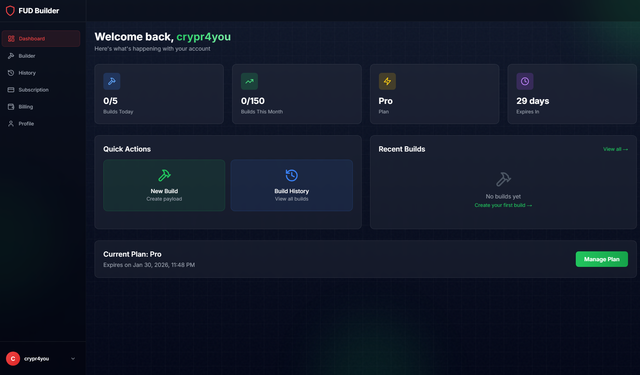Click the Here's what's happening subtitle

(152, 49)
